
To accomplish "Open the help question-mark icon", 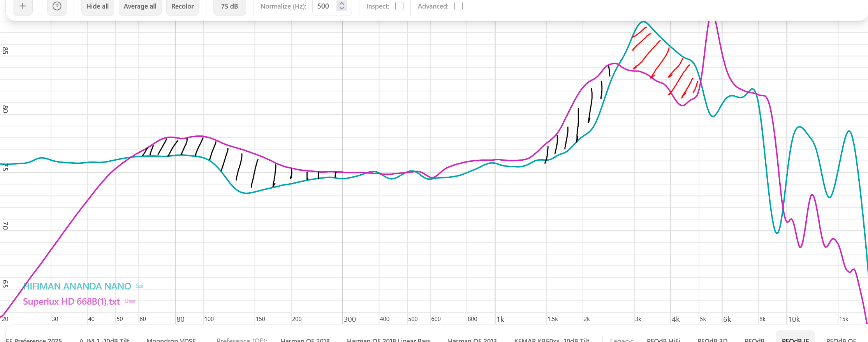I will (57, 6).
